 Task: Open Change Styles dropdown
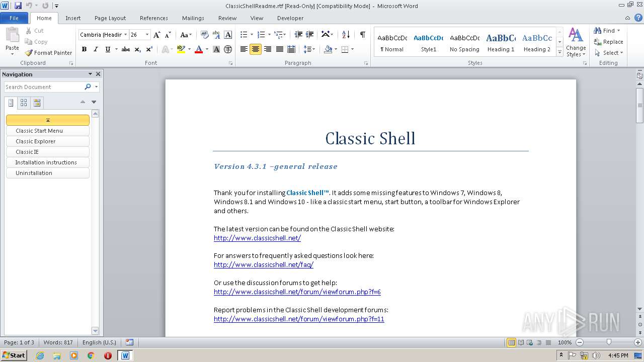click(x=576, y=42)
